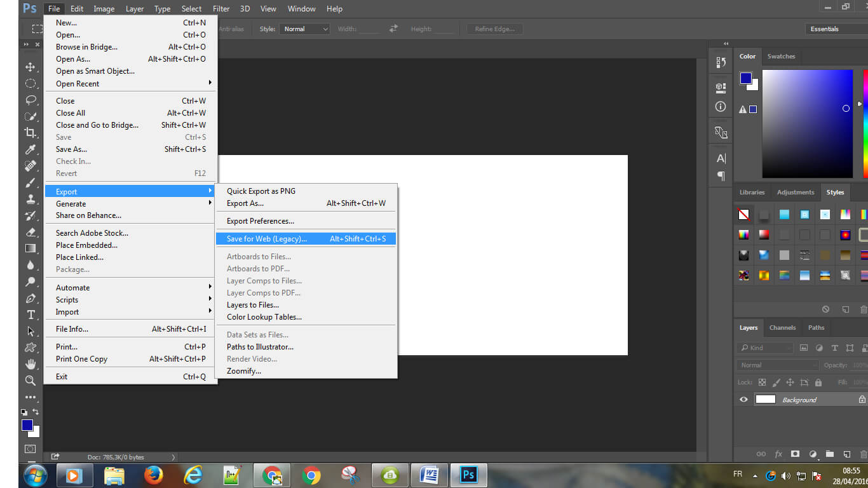Open the Paragraph panel icon
Image resolution: width=868 pixels, height=488 pixels.
tap(721, 176)
